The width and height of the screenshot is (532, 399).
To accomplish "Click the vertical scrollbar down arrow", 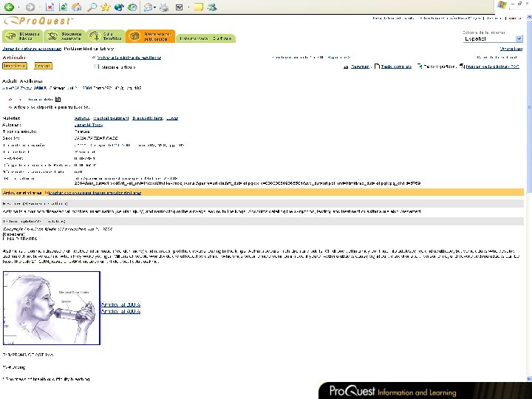I will tap(529, 378).
